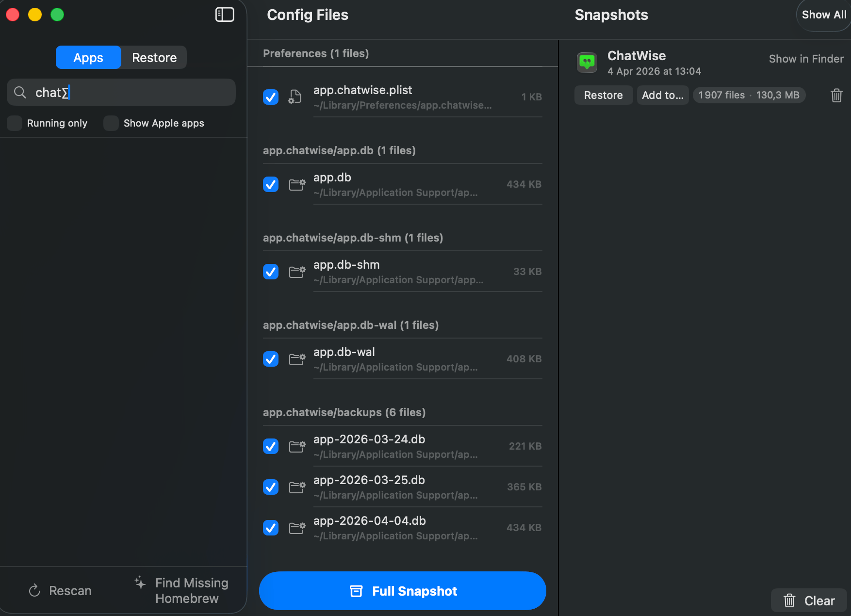Uncheck the app-2026-03-24.db checkbox
The height and width of the screenshot is (616, 851).
point(271,446)
